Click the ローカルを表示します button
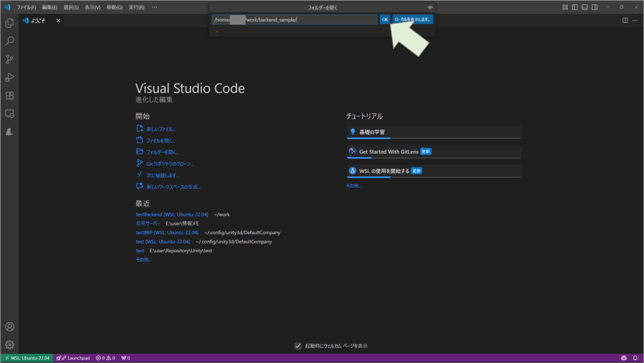This screenshot has height=363, width=644. (x=413, y=20)
